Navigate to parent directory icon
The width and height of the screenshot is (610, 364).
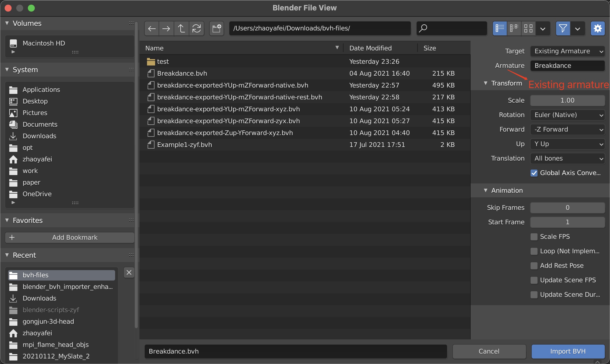pos(181,28)
